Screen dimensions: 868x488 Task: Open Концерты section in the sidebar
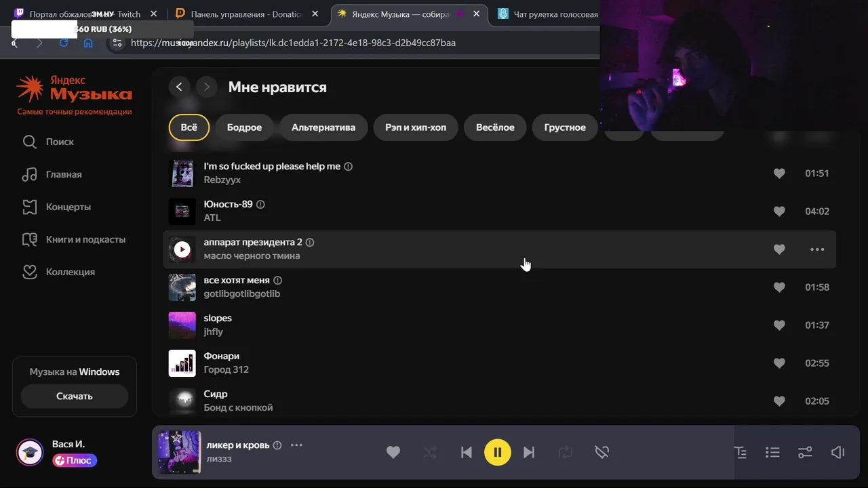pos(56,207)
